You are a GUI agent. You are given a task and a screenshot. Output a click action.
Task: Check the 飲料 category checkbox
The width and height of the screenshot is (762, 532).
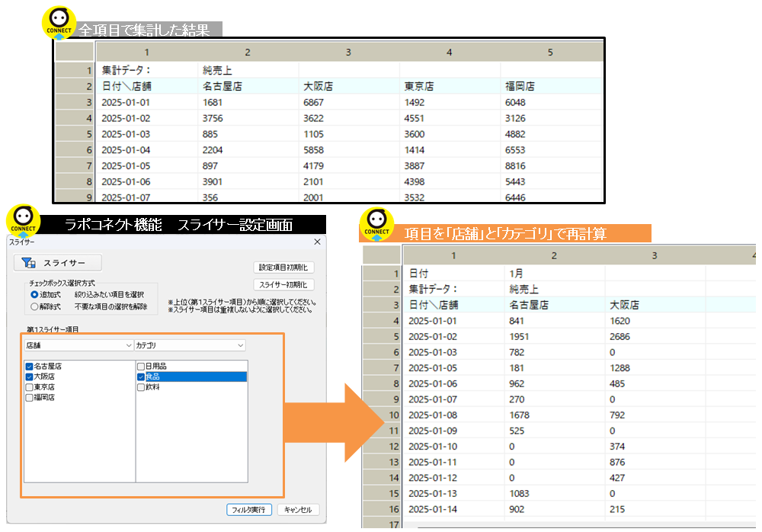pyautogui.click(x=141, y=387)
